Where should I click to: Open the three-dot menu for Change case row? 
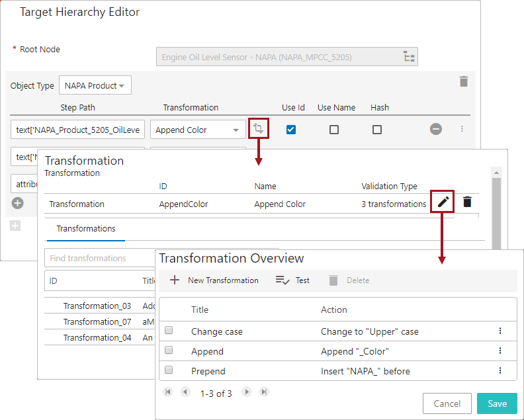pyautogui.click(x=500, y=331)
